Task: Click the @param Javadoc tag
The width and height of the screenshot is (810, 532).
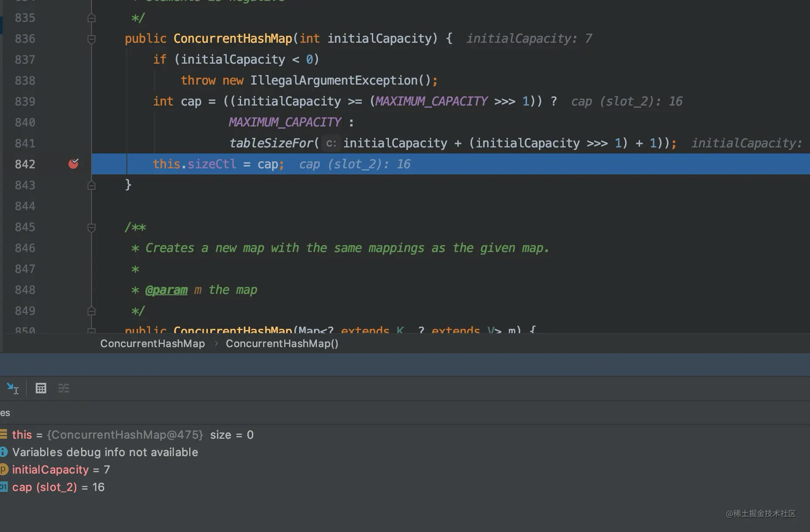Action: [x=166, y=290]
